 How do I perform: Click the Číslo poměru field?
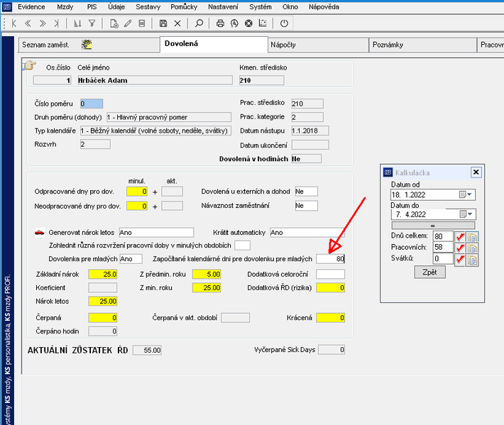coord(92,104)
